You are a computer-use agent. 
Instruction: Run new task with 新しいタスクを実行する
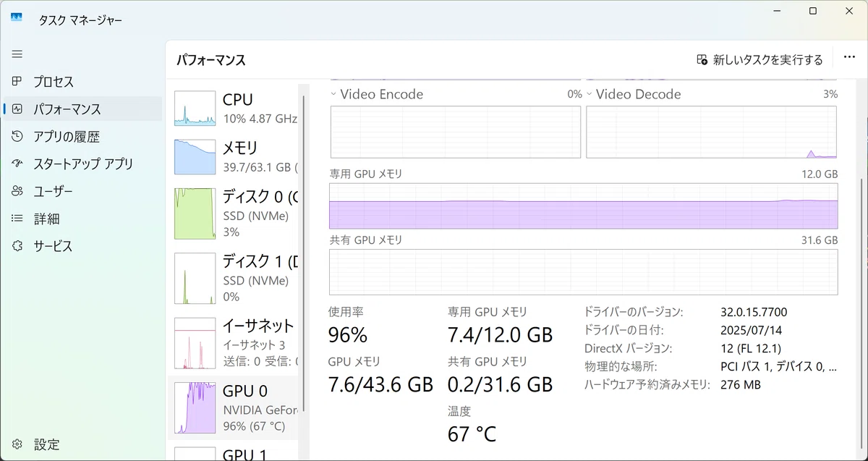(x=759, y=59)
